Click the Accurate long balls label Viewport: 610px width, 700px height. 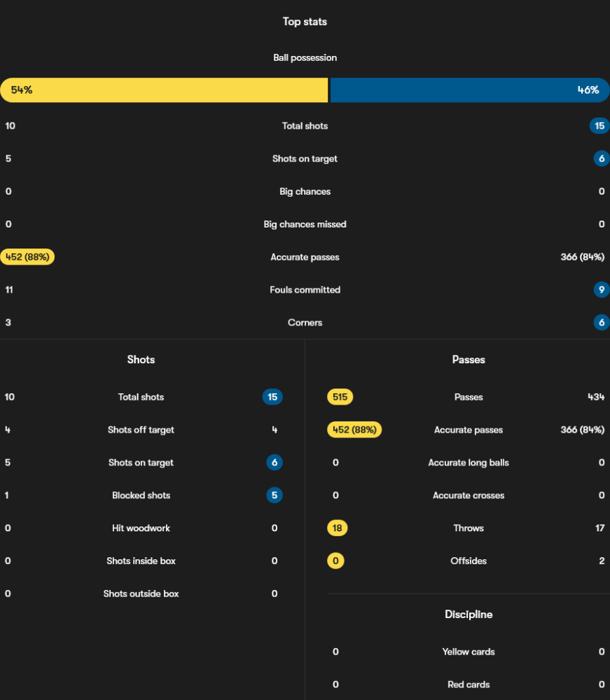(469, 463)
